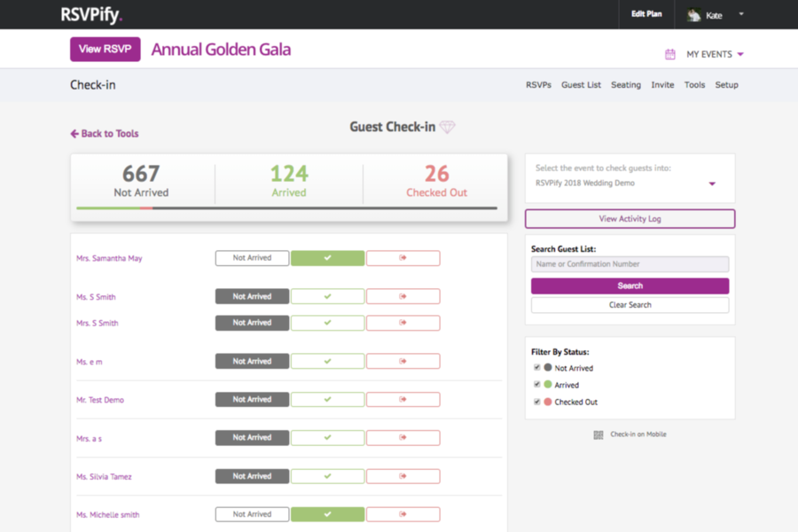Toggle the Checked Out status filter checkbox
Image resolution: width=798 pixels, height=532 pixels.
pos(537,402)
